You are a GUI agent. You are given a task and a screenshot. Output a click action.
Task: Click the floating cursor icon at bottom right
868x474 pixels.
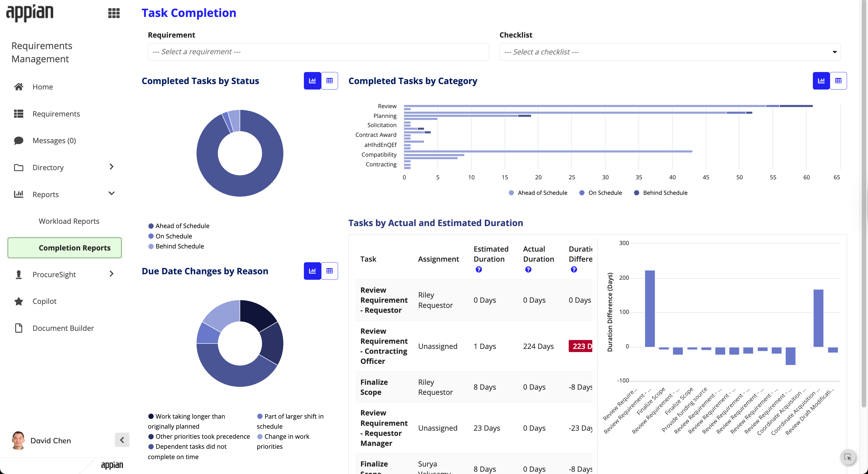pyautogui.click(x=848, y=458)
